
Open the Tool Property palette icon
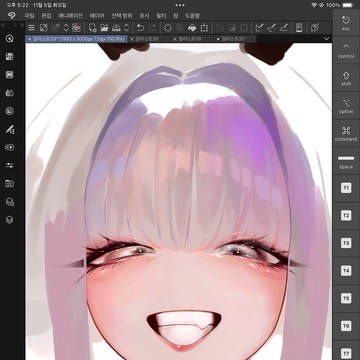coord(10,75)
